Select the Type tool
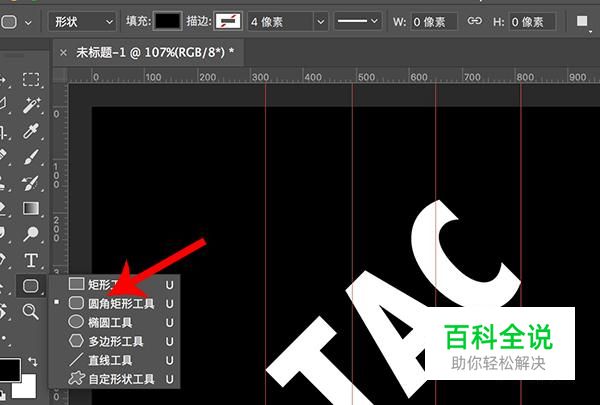 (x=31, y=260)
